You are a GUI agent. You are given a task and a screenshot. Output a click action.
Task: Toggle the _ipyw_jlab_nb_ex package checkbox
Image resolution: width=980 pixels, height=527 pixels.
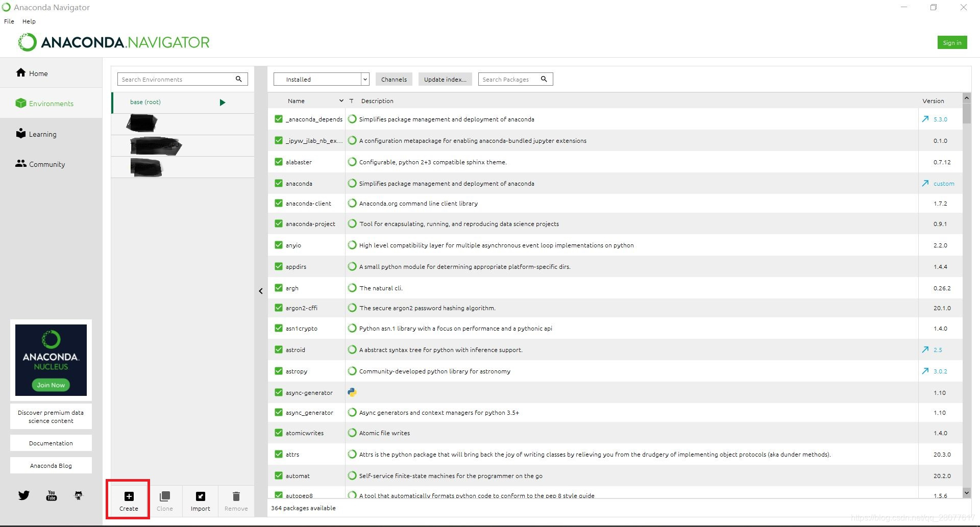pyautogui.click(x=279, y=140)
